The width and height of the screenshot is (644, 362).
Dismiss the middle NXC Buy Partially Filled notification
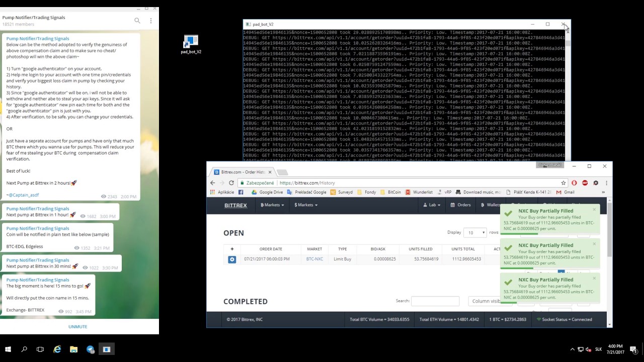tap(594, 244)
